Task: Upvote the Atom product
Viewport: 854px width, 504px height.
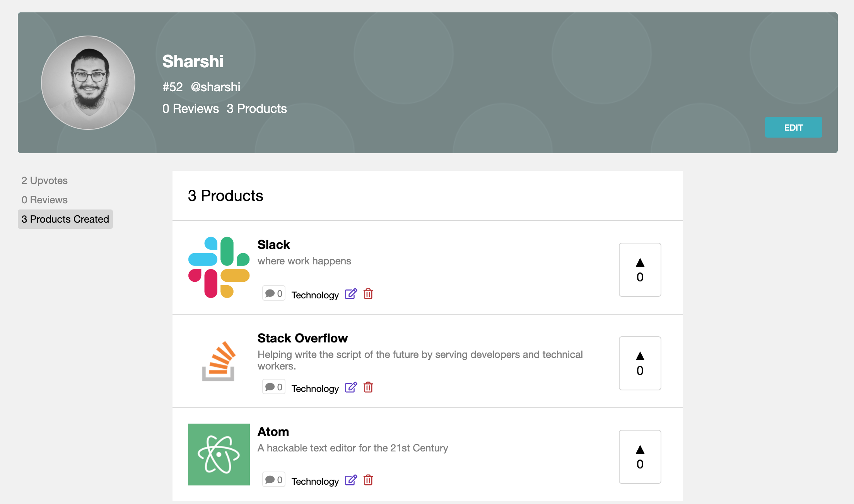Action: tap(640, 457)
